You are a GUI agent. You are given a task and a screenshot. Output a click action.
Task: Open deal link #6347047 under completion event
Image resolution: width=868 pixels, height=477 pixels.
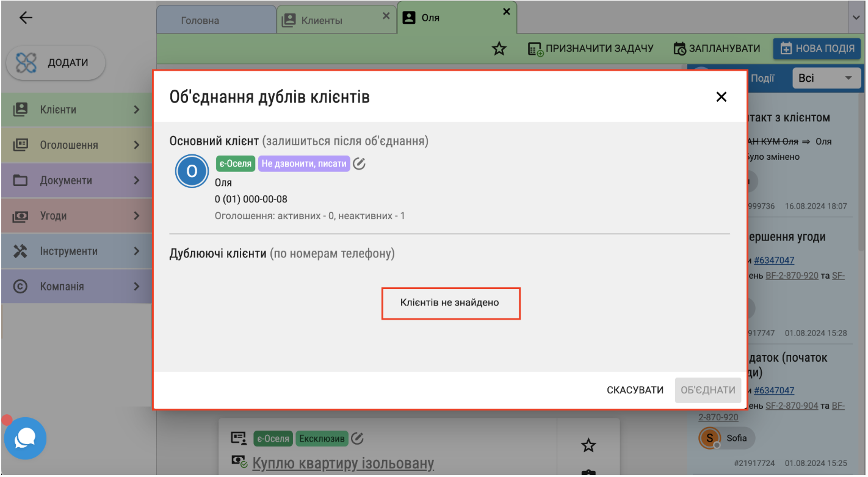774,260
